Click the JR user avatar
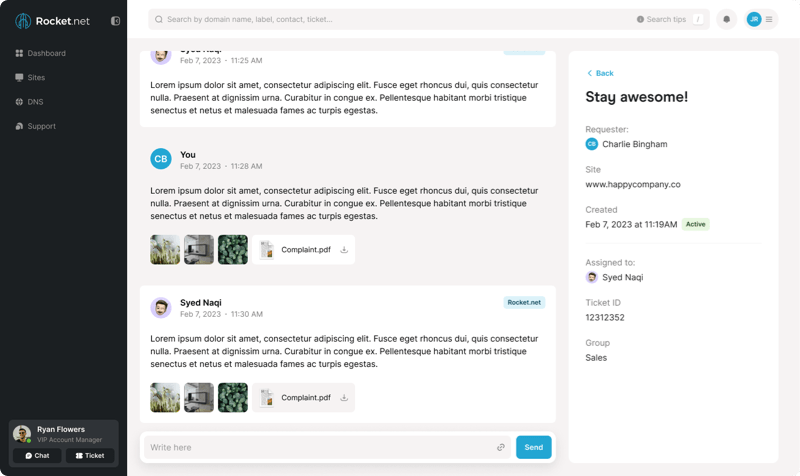 coord(754,19)
